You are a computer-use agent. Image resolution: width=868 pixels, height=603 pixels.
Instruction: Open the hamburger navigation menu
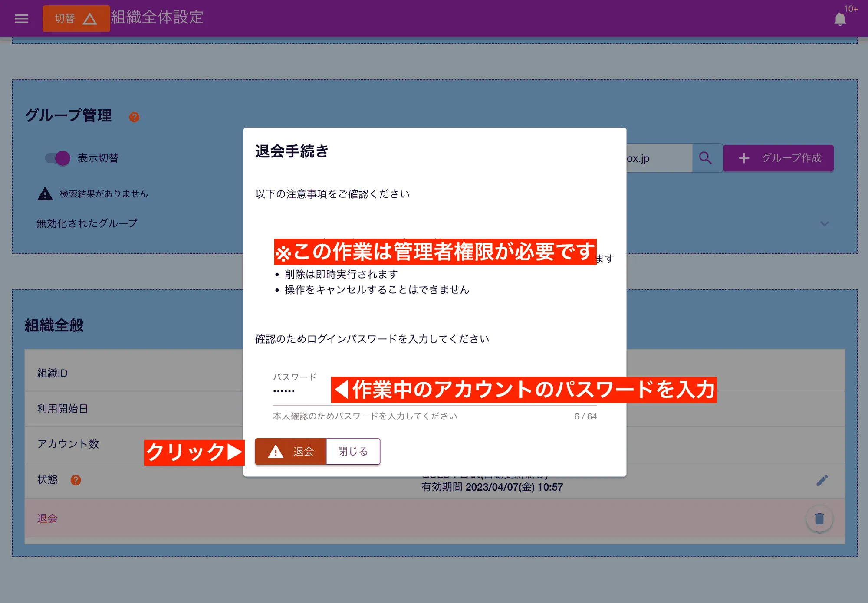coord(20,18)
